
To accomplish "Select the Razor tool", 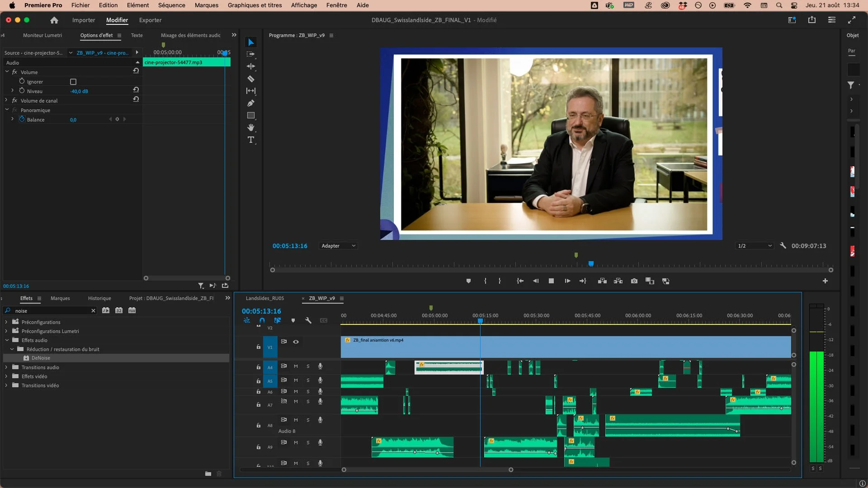I will [251, 79].
